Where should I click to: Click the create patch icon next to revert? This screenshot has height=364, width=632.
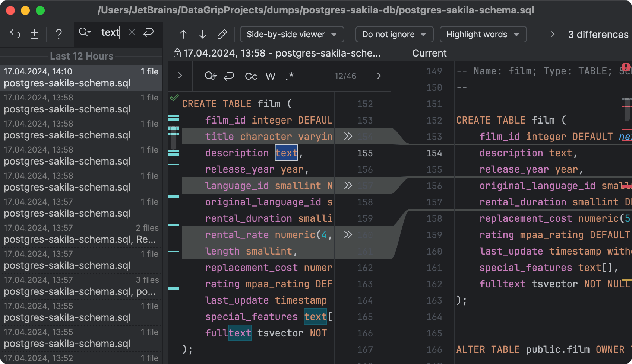[34, 34]
